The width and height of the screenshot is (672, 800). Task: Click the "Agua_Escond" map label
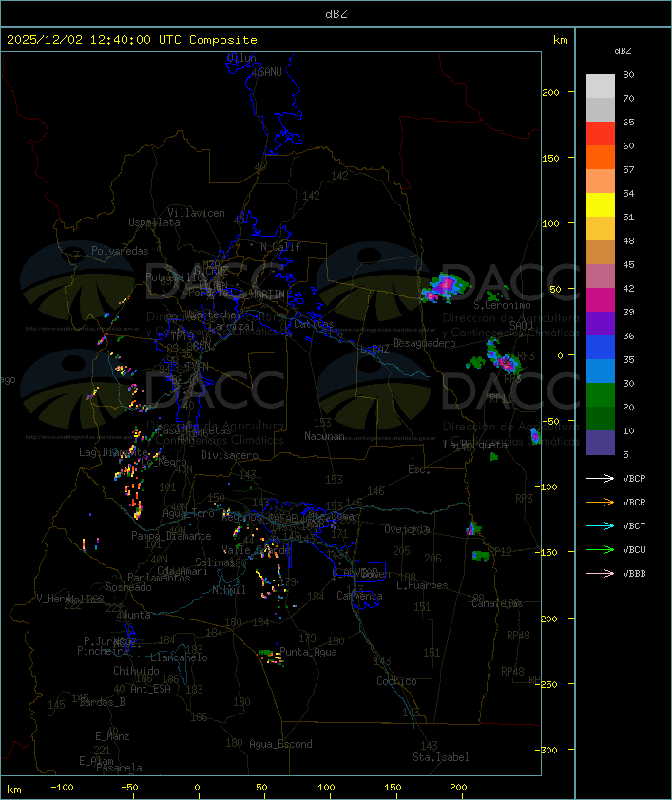pyautogui.click(x=280, y=744)
